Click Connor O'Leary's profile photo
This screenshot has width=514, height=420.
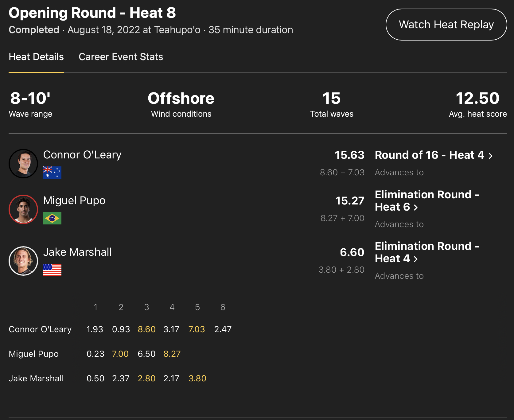click(x=23, y=164)
